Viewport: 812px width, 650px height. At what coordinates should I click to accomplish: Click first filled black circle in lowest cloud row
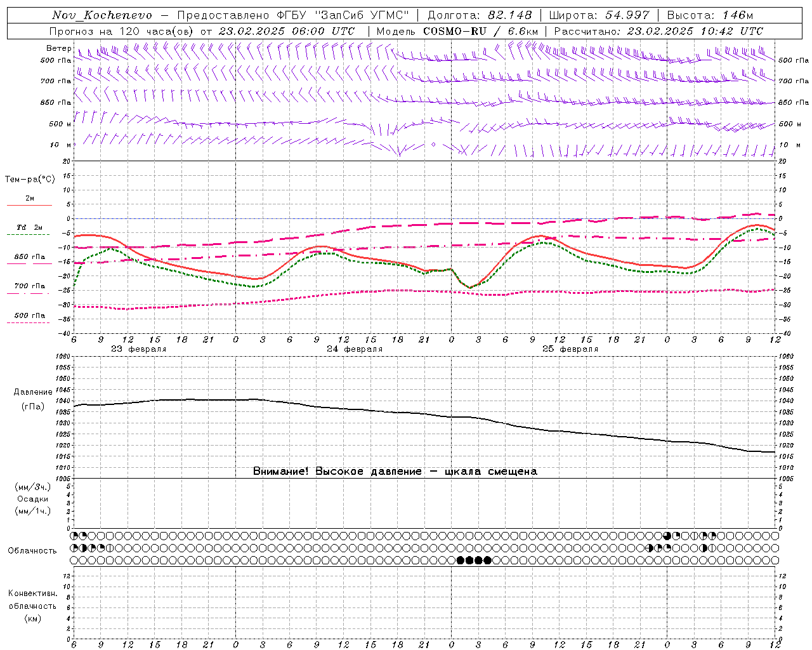461,560
